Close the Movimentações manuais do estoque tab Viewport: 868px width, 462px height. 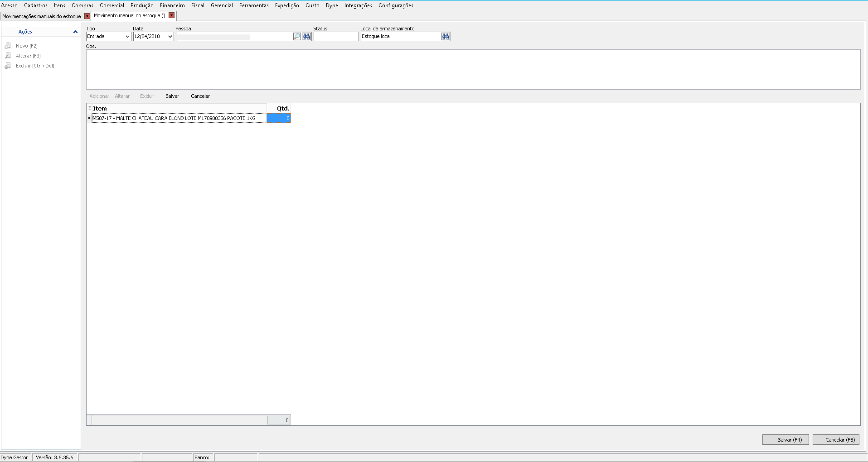87,16
